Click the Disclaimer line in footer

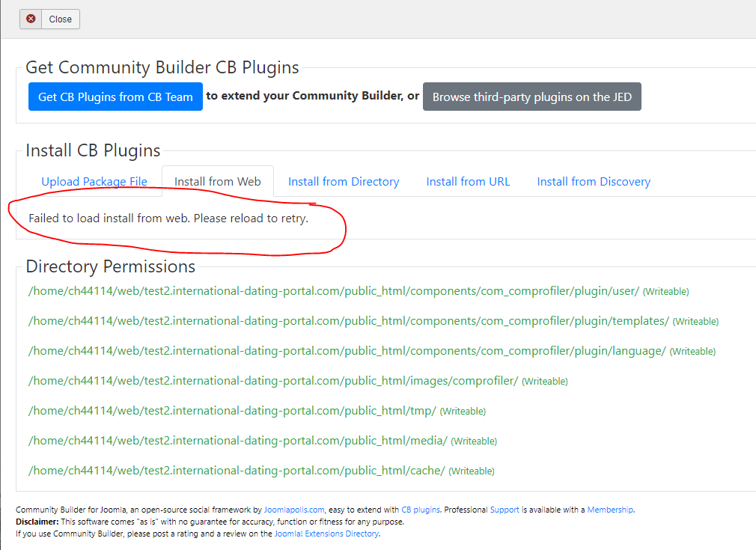pyautogui.click(x=210, y=522)
